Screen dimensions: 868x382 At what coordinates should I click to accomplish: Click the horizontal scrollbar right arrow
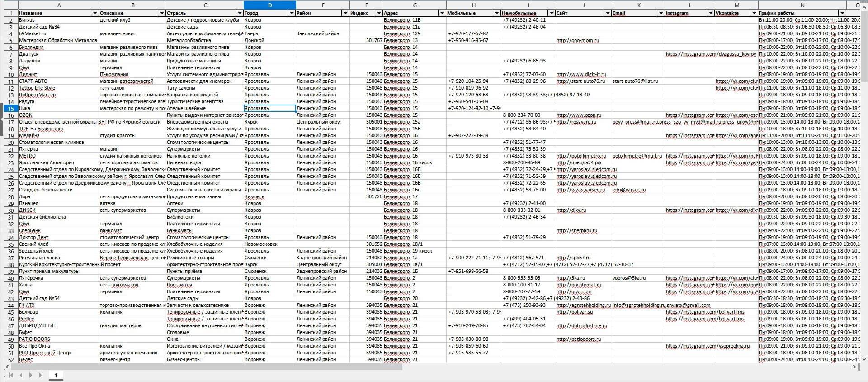pyautogui.click(x=854, y=367)
